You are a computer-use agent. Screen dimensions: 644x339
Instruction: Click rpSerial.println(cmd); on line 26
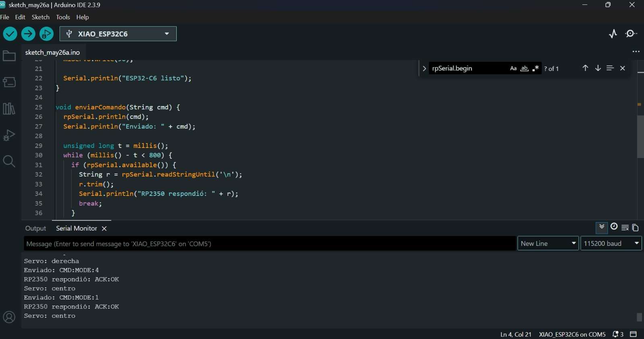pos(106,116)
